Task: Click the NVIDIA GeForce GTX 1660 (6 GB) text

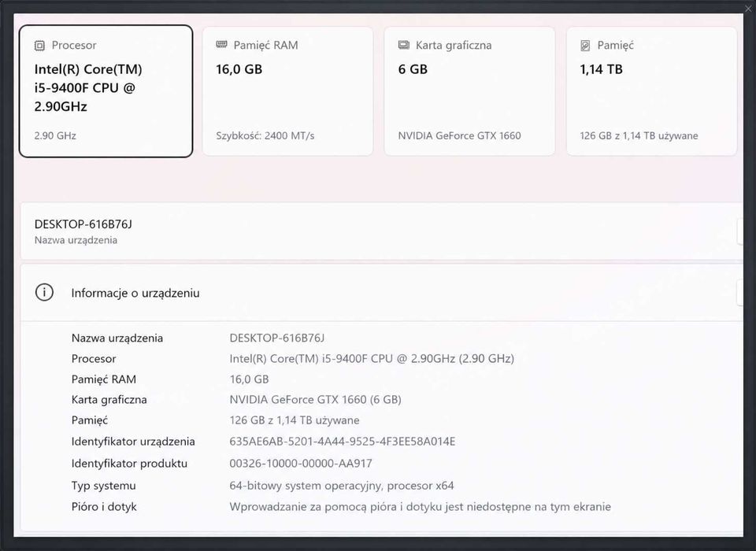Action: [x=315, y=399]
